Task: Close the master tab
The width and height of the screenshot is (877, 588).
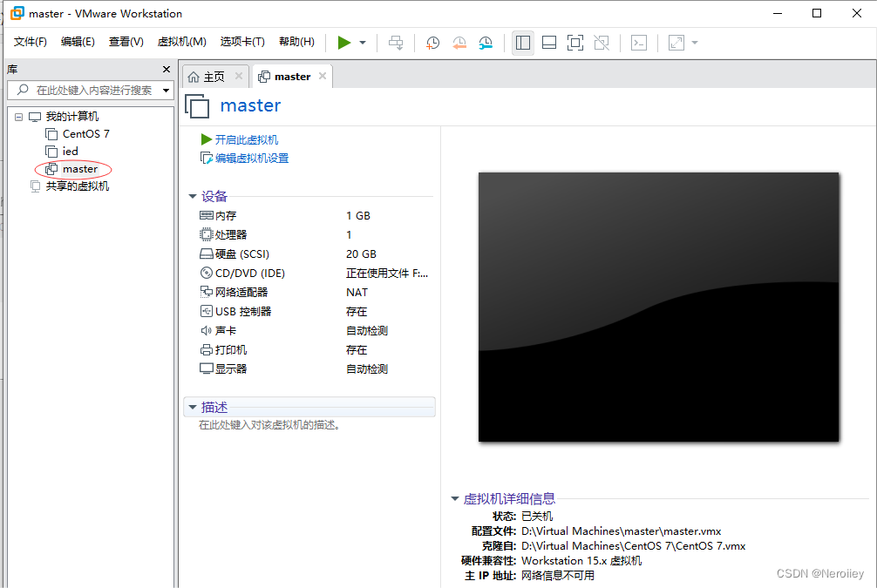Action: point(323,76)
